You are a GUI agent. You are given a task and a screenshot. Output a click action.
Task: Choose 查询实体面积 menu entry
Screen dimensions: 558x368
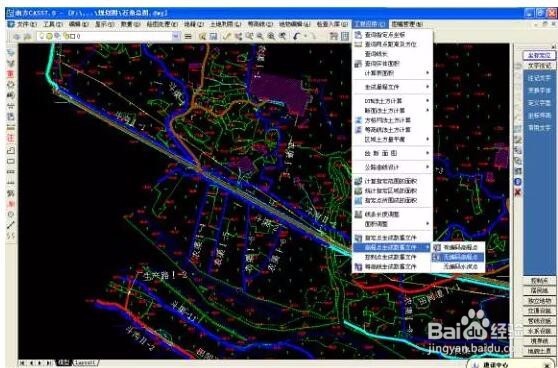point(382,64)
